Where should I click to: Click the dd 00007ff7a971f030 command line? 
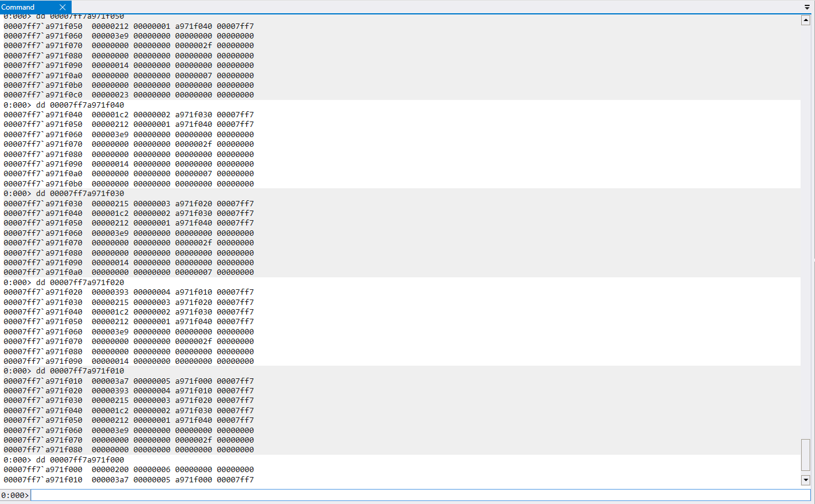(x=80, y=194)
